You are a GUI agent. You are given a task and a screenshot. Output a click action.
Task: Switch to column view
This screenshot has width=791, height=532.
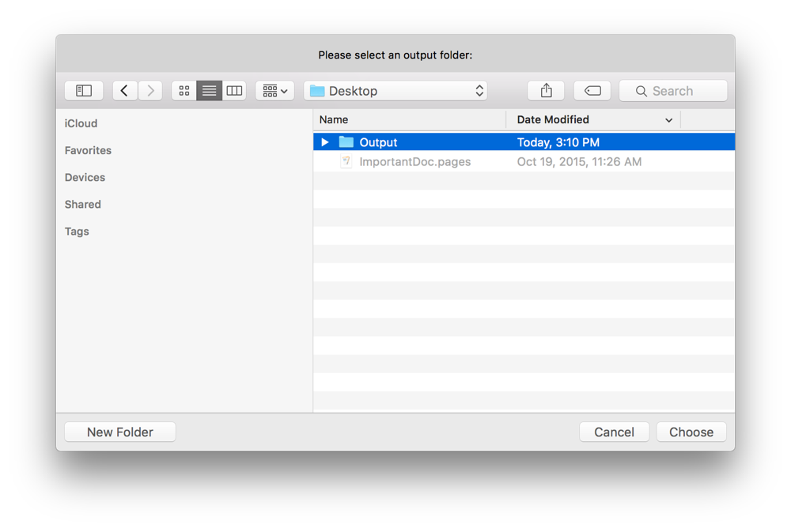coord(234,91)
